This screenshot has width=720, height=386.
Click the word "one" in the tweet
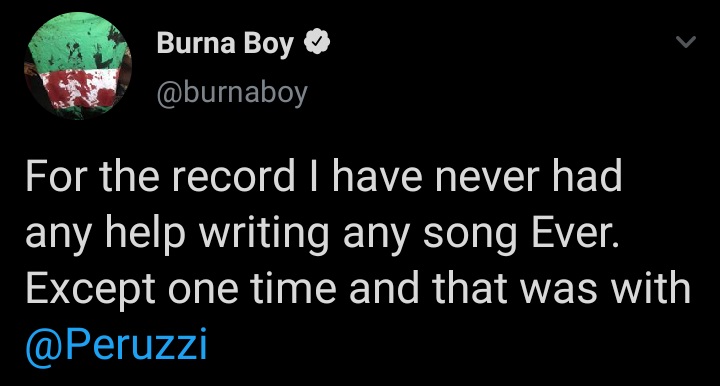pos(203,292)
